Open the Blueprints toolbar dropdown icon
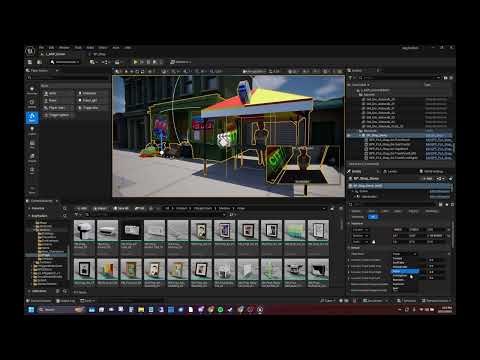480x360 pixels. tap(105, 62)
